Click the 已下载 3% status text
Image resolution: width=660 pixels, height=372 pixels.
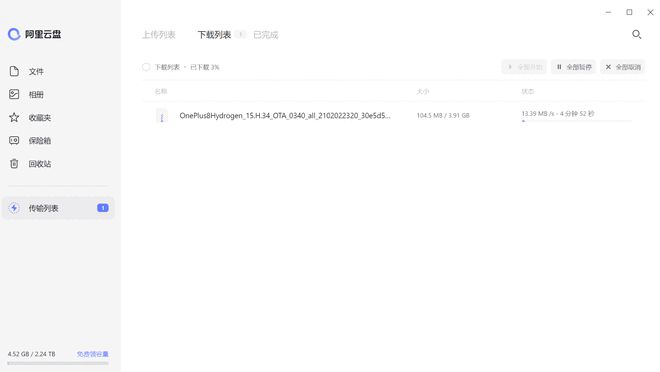(x=205, y=67)
